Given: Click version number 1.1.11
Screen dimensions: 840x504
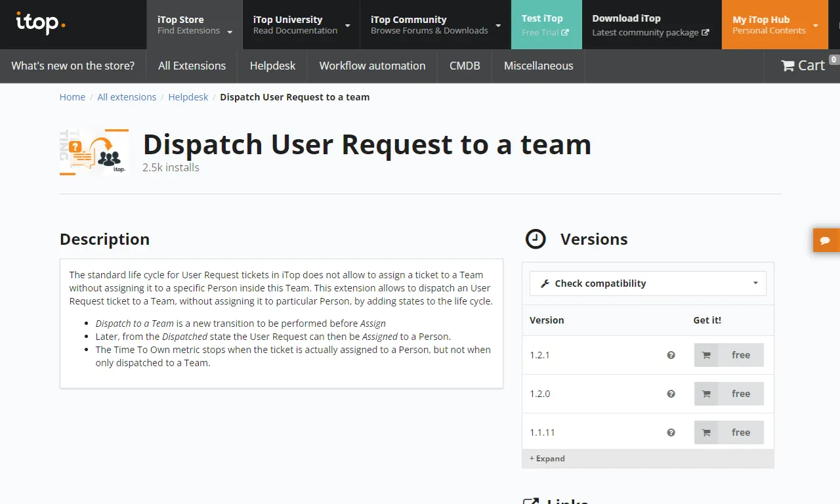Looking at the screenshot, I should pos(542,432).
